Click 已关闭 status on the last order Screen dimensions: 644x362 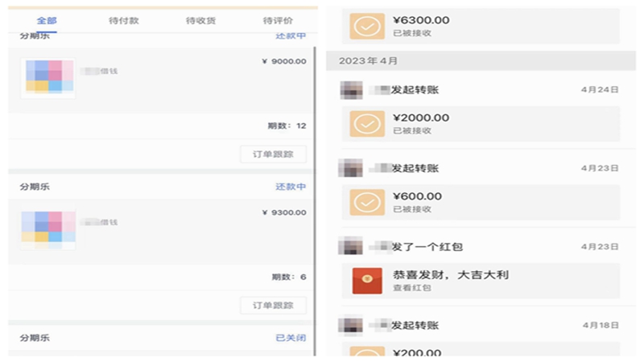click(291, 338)
